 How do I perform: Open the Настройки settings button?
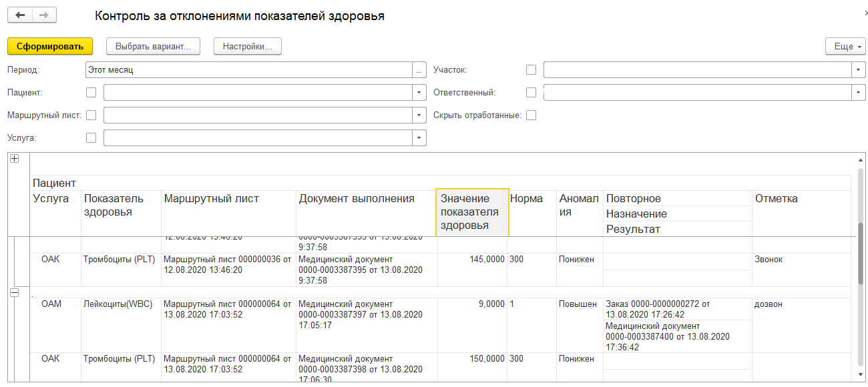point(248,47)
